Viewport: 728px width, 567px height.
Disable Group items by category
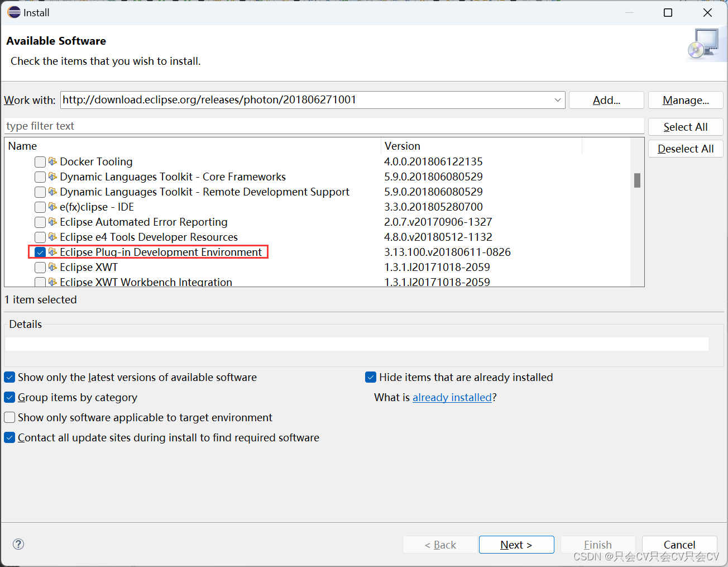(9, 397)
